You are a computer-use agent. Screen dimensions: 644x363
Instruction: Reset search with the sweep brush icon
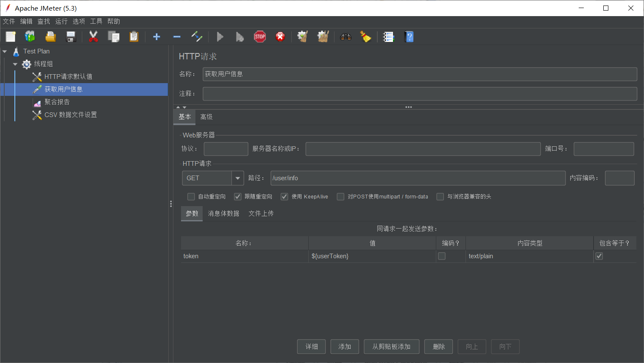[365, 37]
